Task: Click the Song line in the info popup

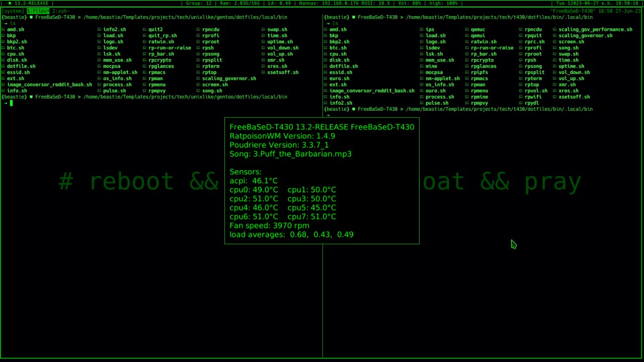Action: pyautogui.click(x=290, y=154)
